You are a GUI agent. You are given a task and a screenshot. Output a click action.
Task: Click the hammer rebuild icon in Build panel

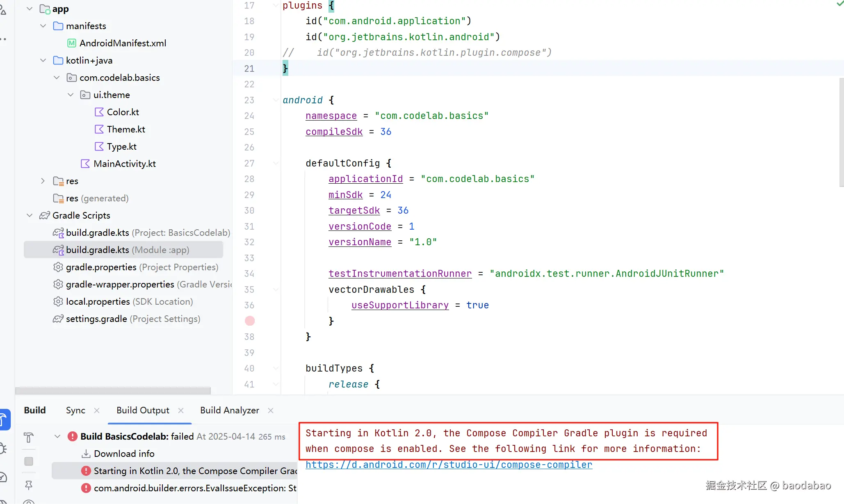click(29, 437)
